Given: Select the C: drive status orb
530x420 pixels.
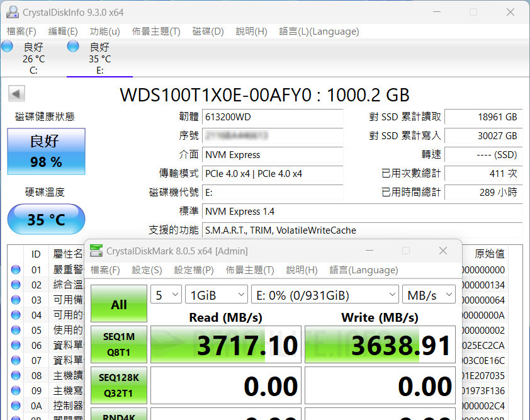Looking at the screenshot, I should [x=8, y=47].
